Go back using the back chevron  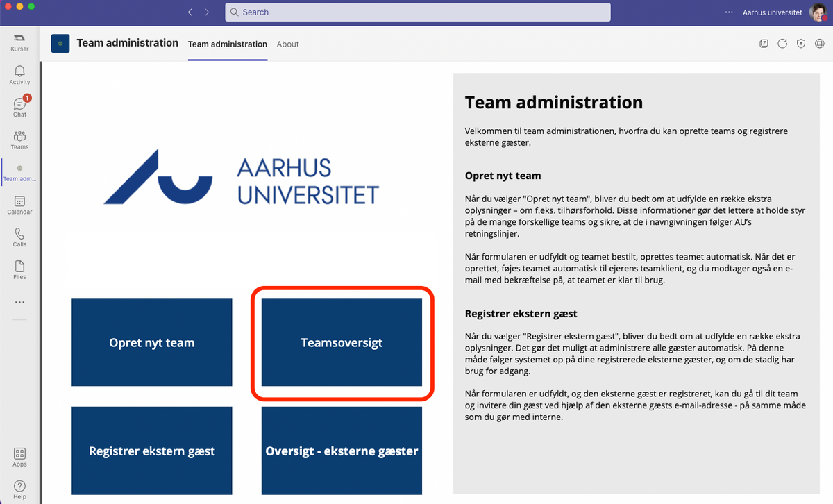click(190, 12)
